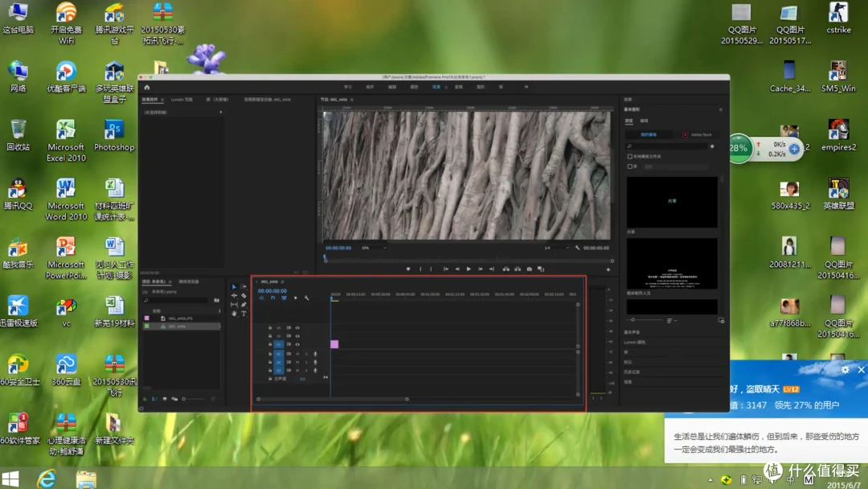Click the home icon in Premiere
868x489 pixels.
(x=147, y=88)
